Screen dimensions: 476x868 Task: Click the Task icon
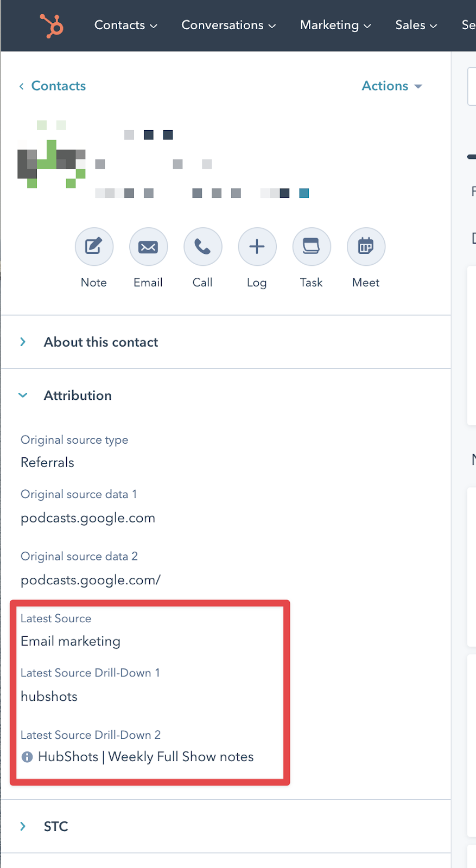(312, 246)
